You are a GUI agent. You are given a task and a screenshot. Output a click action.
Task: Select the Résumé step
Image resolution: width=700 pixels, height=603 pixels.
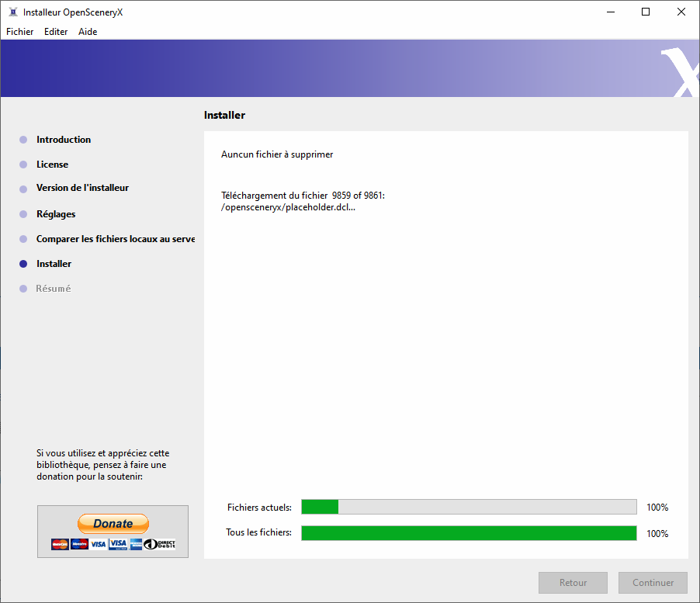pos(53,289)
